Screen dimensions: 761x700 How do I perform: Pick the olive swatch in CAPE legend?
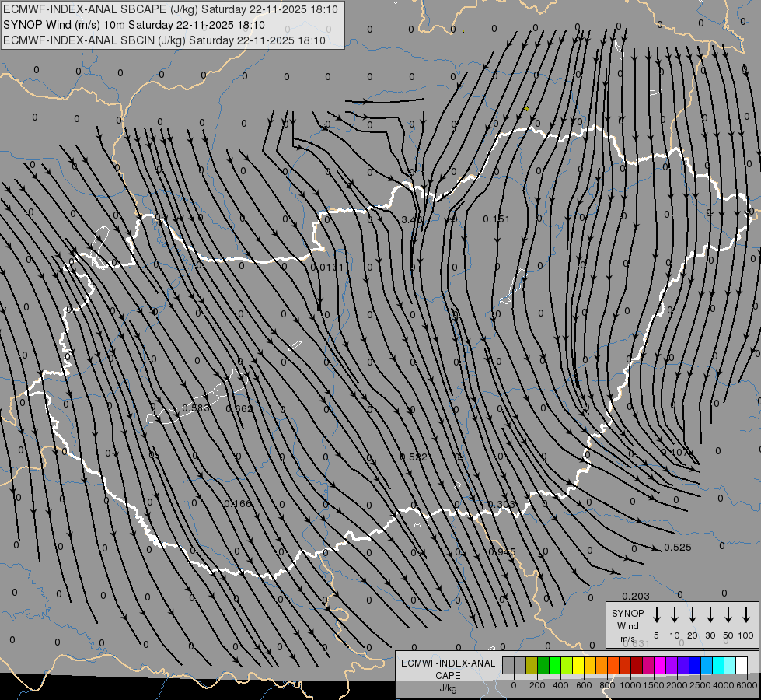(x=532, y=665)
